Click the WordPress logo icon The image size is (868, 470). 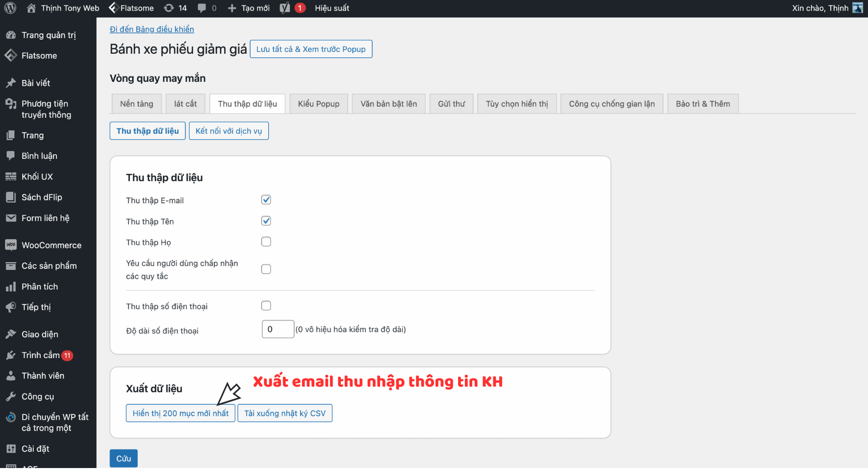[x=10, y=8]
